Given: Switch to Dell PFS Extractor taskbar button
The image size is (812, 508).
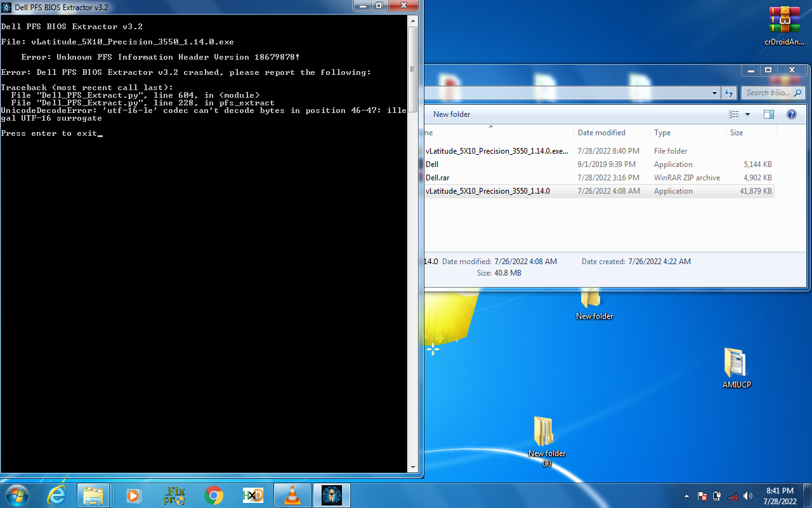Looking at the screenshot, I should [332, 495].
